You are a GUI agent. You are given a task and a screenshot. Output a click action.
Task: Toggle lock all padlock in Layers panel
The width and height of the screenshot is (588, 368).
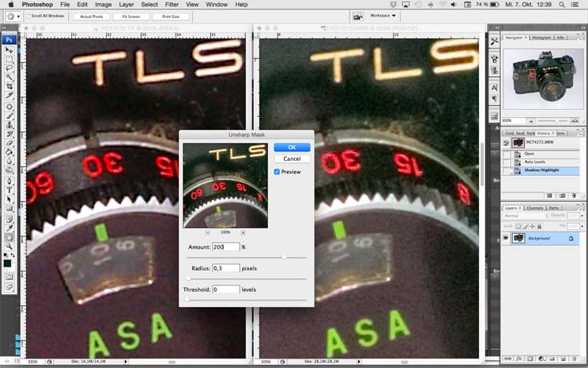click(x=539, y=226)
